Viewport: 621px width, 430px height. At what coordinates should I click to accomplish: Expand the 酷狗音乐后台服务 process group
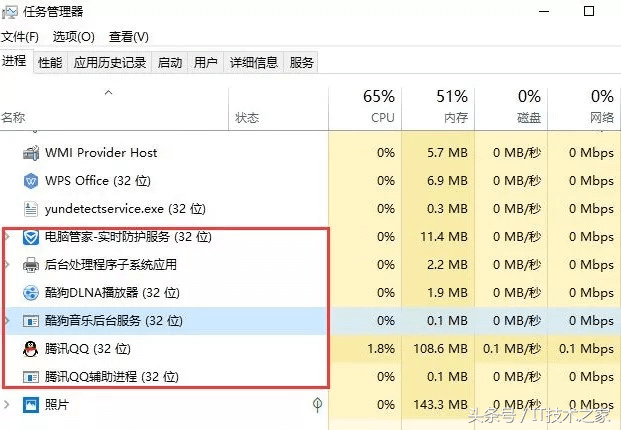click(x=8, y=321)
